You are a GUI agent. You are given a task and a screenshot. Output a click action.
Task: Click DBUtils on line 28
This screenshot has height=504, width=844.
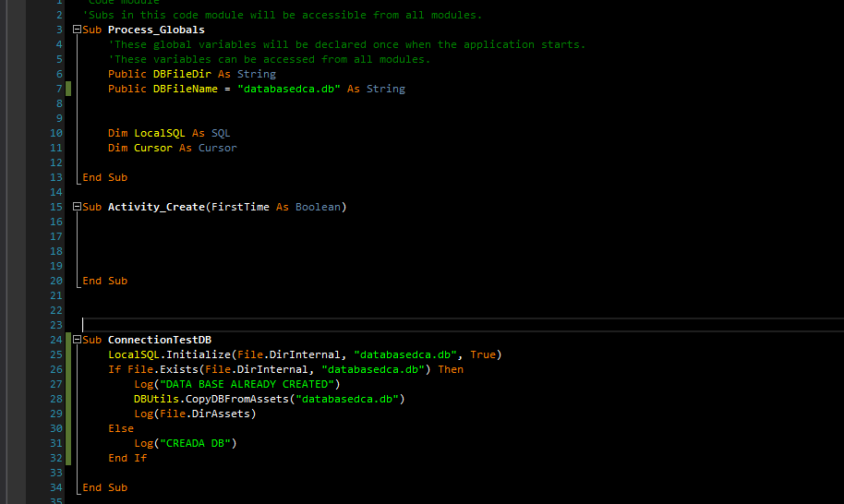point(156,399)
